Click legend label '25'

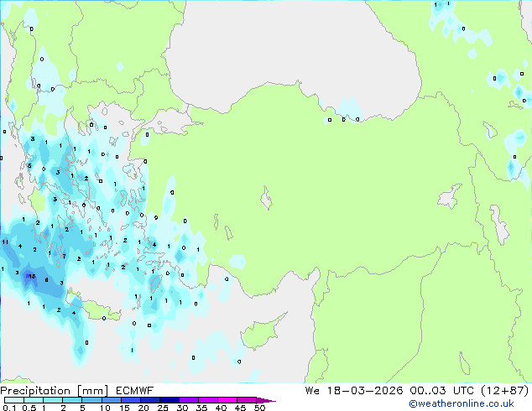163,408
